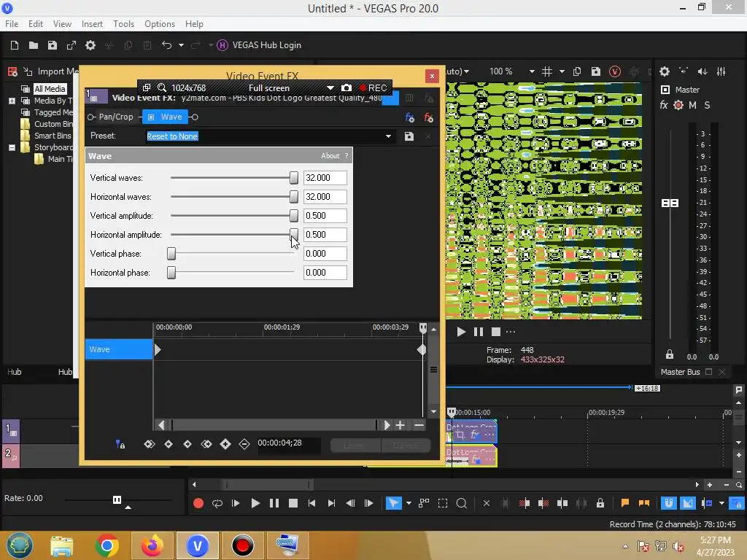
Task: Copy snapshot to clipboard icon in preview
Action: point(577,72)
